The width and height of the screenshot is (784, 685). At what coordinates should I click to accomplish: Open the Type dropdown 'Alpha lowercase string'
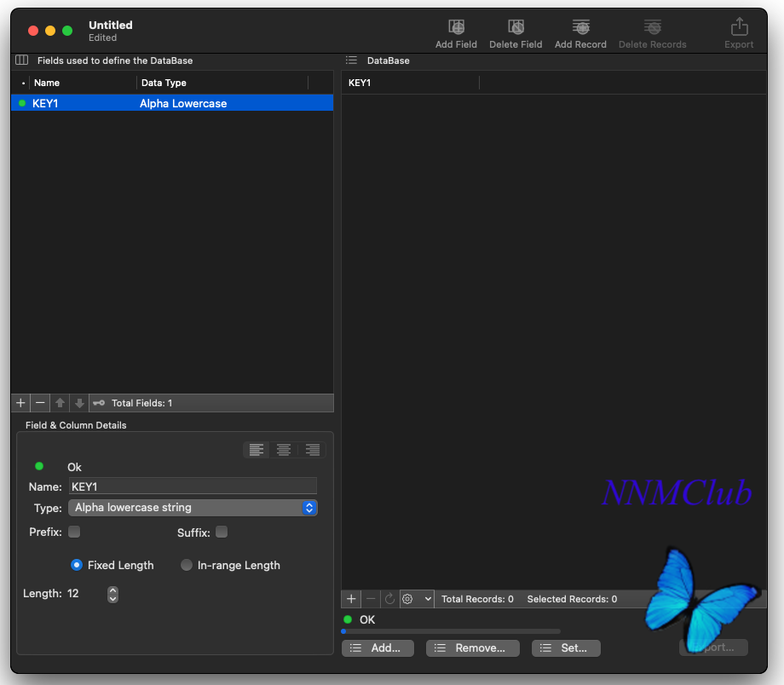coord(193,508)
